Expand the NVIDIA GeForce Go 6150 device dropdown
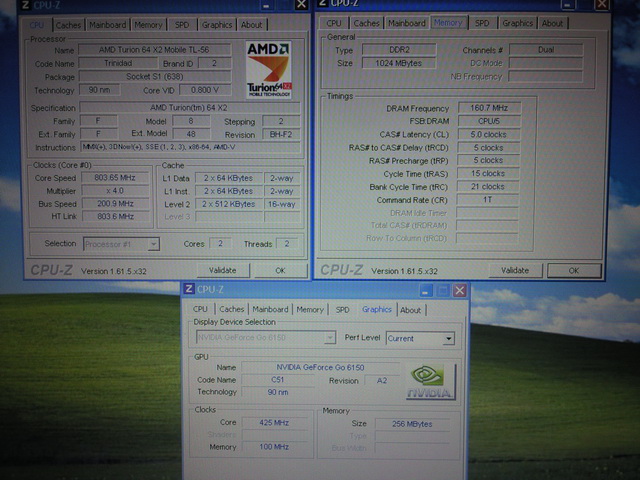This screenshot has height=480, width=640. 330,338
